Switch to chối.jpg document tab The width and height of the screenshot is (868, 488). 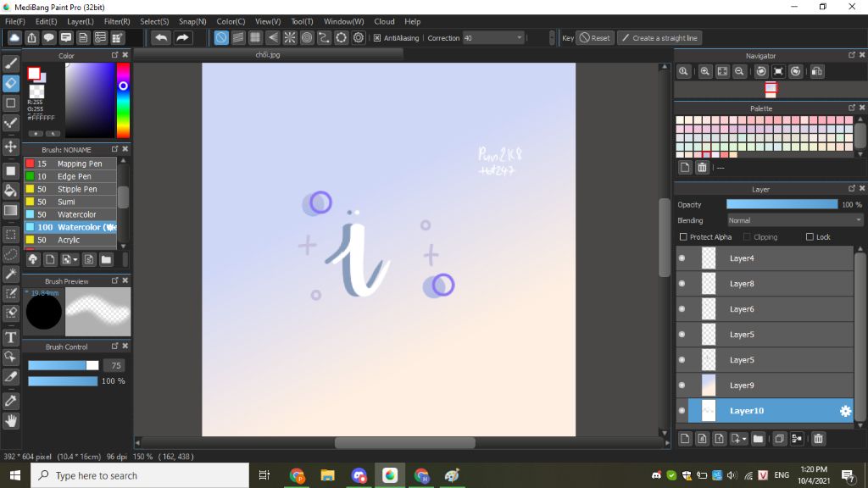tap(268, 55)
